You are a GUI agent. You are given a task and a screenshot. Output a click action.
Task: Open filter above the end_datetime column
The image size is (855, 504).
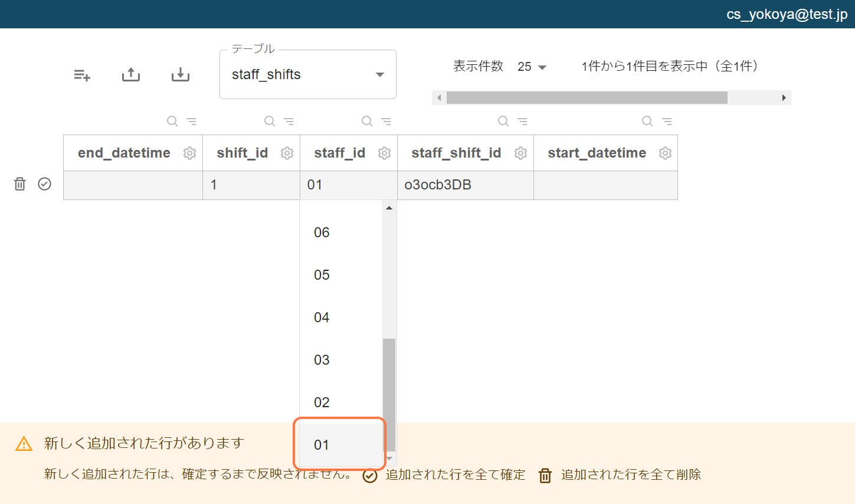pos(192,121)
